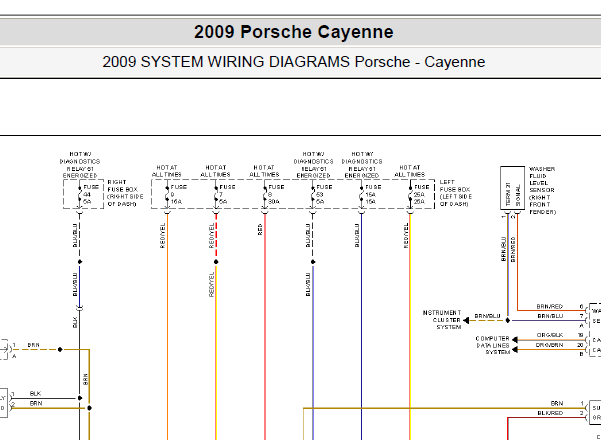This screenshot has width=601, height=440.
Task: Select the "RIGHT FUSE BOX (RIGHT SIDE OF DASH)" label
Action: coord(125,193)
